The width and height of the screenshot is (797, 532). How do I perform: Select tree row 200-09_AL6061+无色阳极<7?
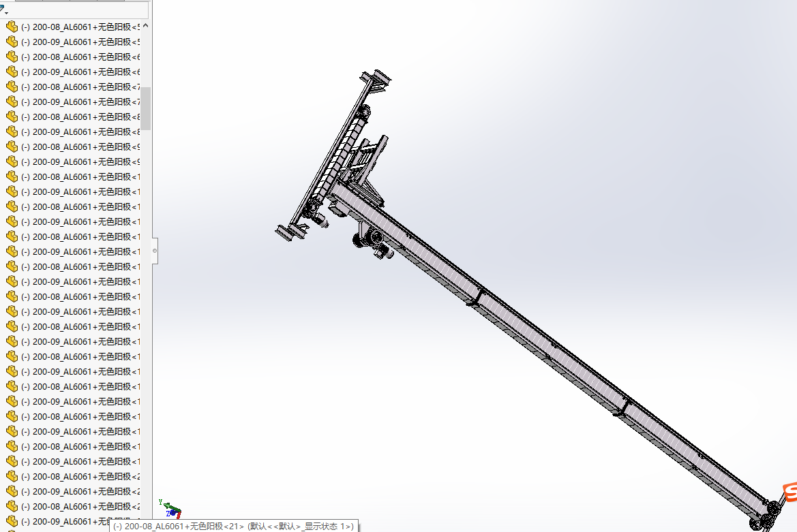coord(72,102)
